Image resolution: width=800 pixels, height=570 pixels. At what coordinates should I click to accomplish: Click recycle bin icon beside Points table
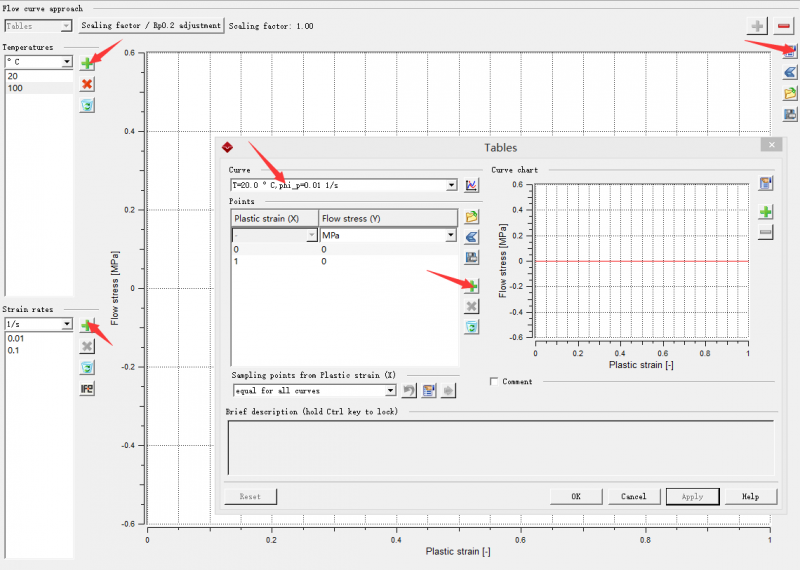(471, 327)
